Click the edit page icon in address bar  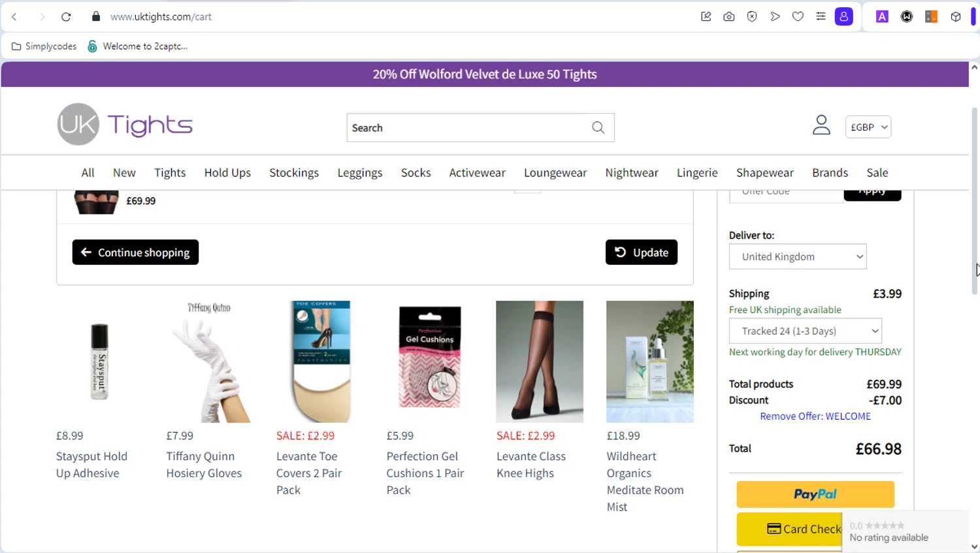click(706, 17)
